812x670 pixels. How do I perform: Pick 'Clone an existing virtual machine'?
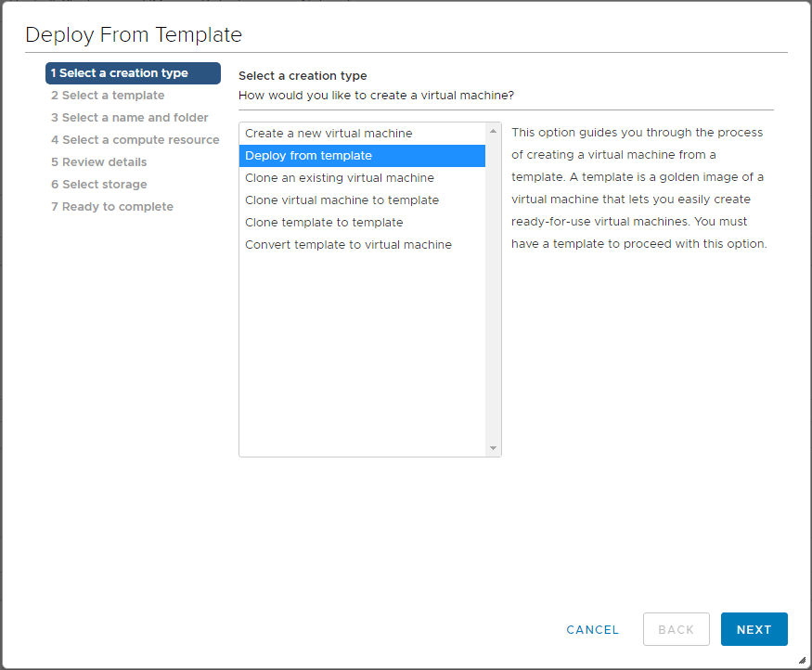pos(340,178)
